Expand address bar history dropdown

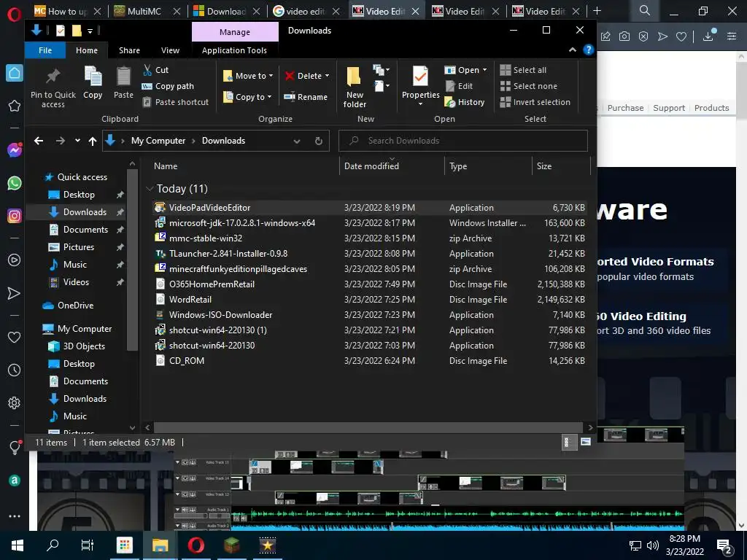[297, 141]
